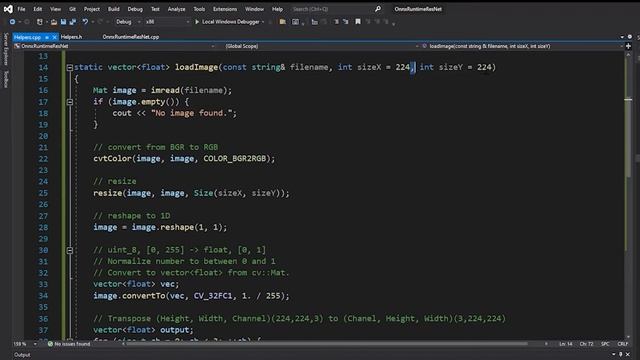Click COLOR_BGR2RGB in the code
Screen dimensions: 640x360
pos(235,159)
